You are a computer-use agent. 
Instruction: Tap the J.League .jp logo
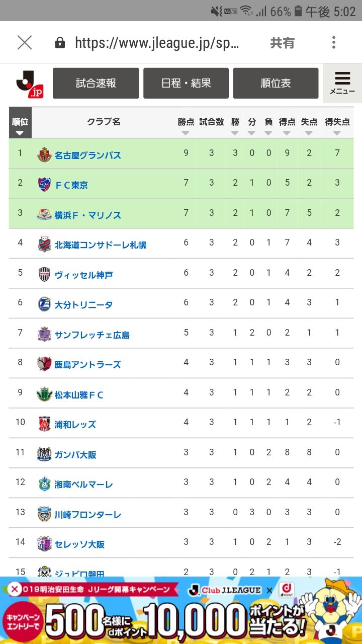(x=30, y=84)
